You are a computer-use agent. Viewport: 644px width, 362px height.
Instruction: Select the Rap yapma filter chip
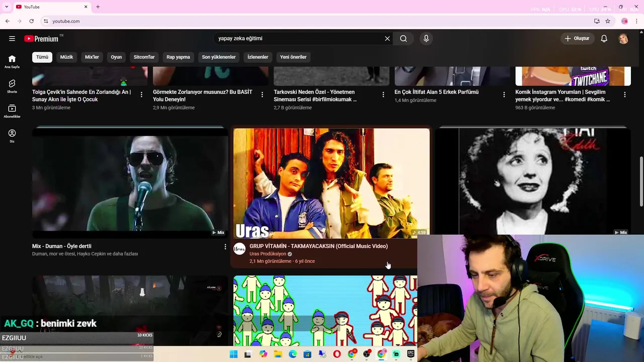(178, 57)
